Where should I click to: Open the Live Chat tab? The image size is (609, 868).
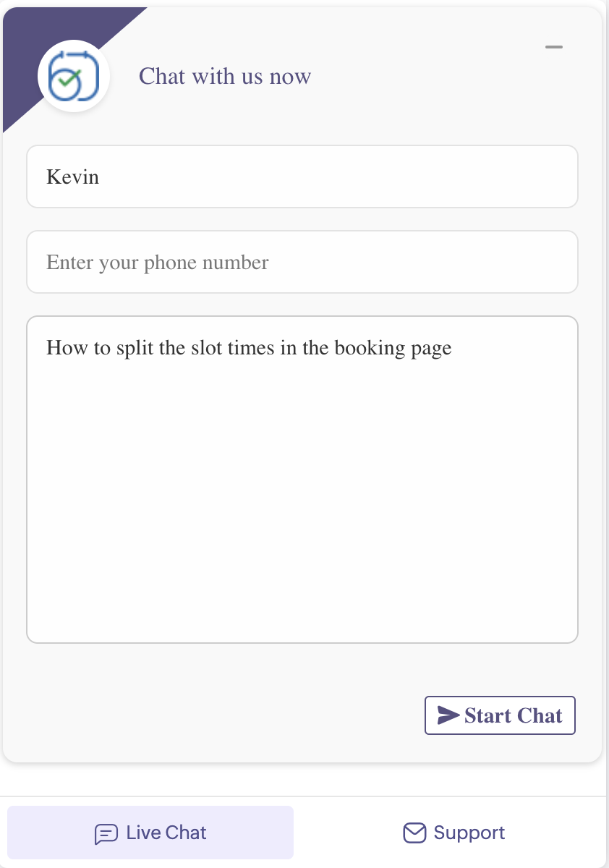(x=150, y=833)
